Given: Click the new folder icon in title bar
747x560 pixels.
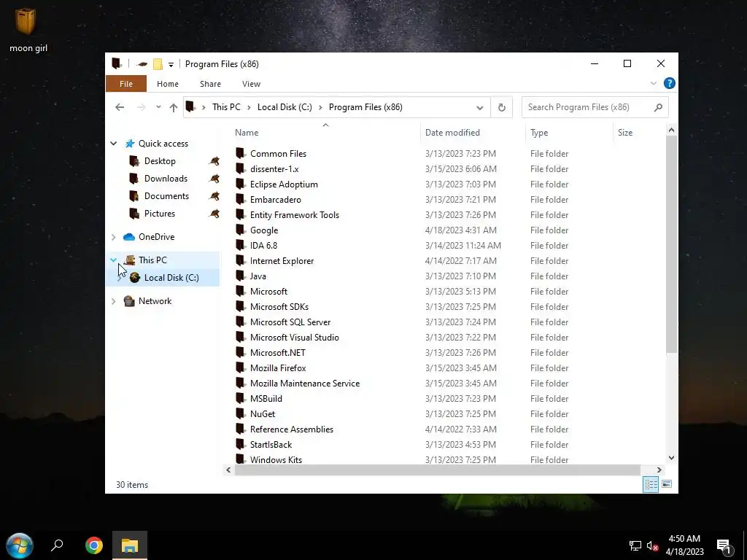Looking at the screenshot, I should 158,64.
